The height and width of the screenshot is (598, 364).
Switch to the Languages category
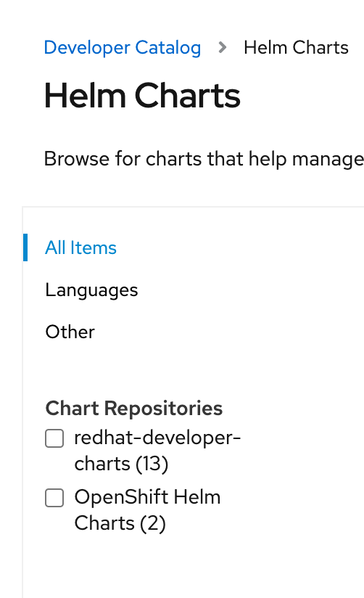tap(91, 290)
